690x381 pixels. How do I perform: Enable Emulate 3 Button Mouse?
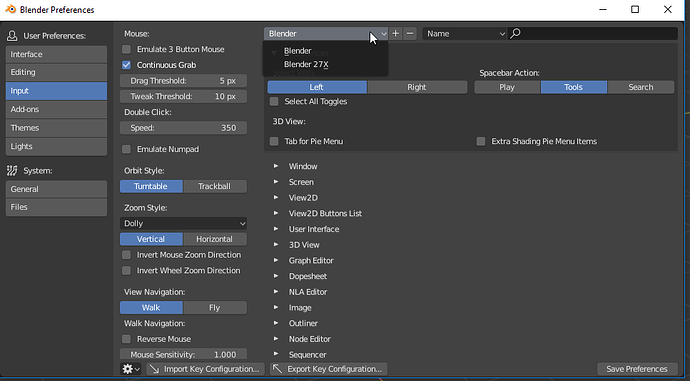(126, 49)
